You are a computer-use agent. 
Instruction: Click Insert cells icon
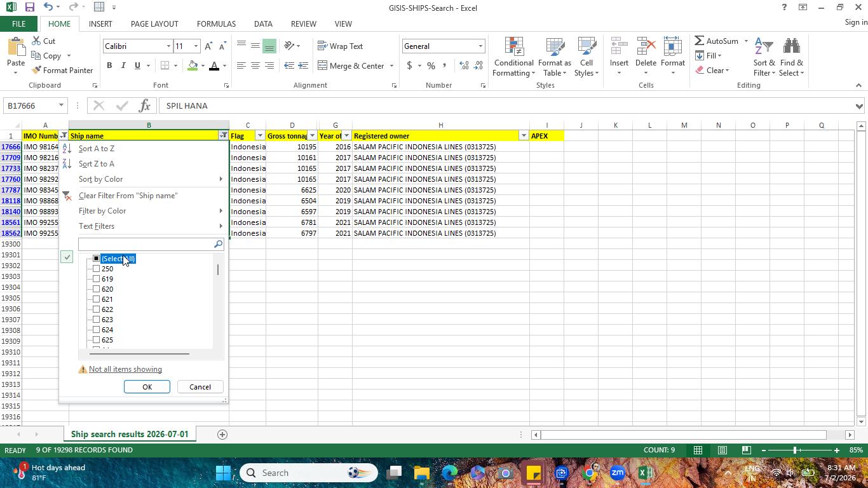coord(619,47)
